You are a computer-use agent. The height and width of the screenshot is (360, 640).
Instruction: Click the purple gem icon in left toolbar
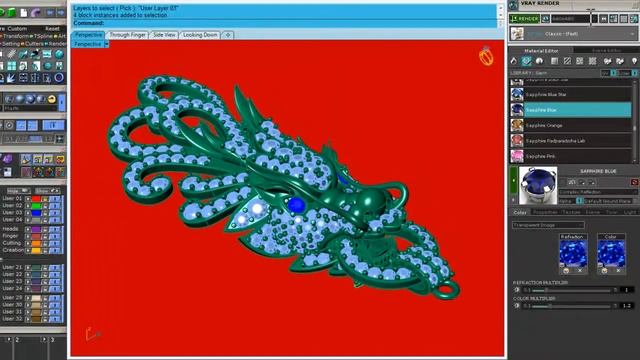pos(7,159)
